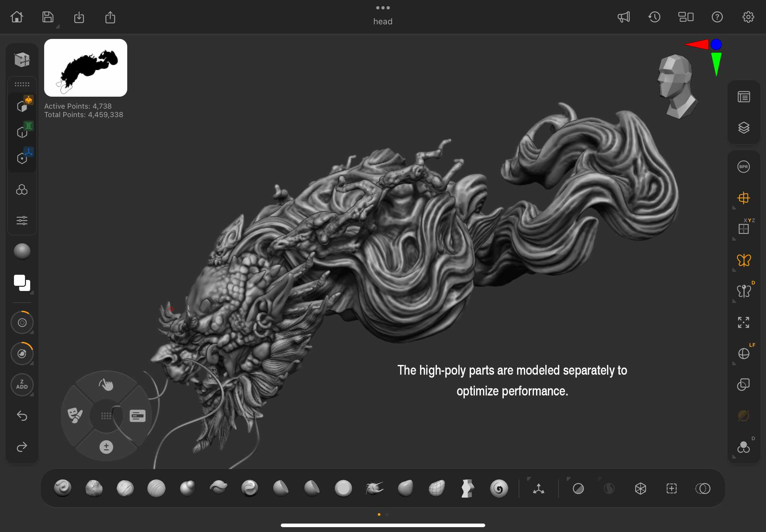Open the Help question mark button
Screen dimensions: 766x532
point(717,17)
